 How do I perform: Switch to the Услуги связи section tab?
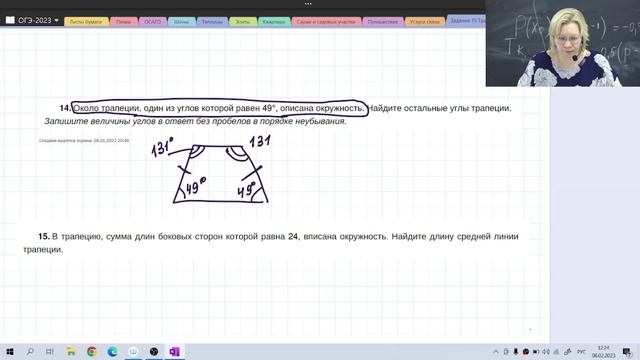[424, 22]
